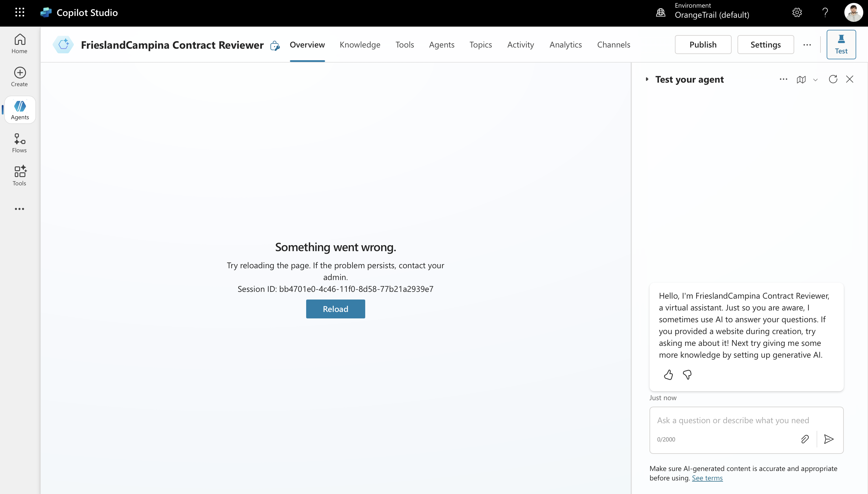
Task: Open the agent Settings button
Action: [766, 45]
